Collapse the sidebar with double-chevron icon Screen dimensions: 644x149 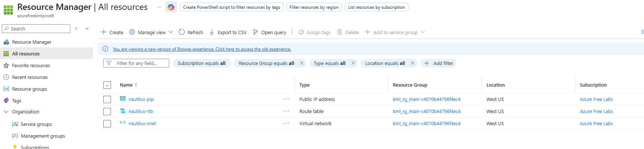click(x=87, y=29)
